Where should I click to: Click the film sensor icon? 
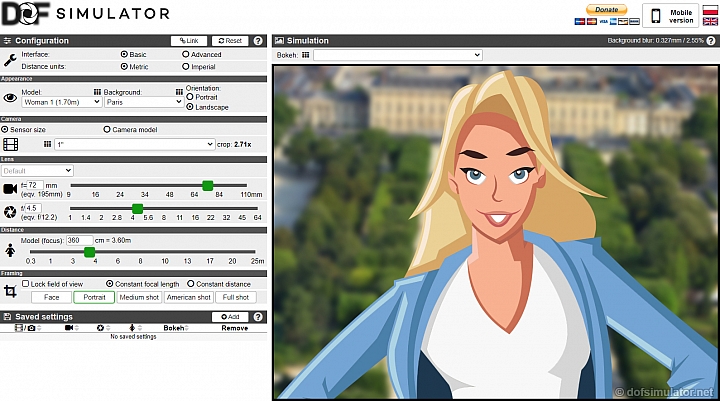pyautogui.click(x=11, y=144)
